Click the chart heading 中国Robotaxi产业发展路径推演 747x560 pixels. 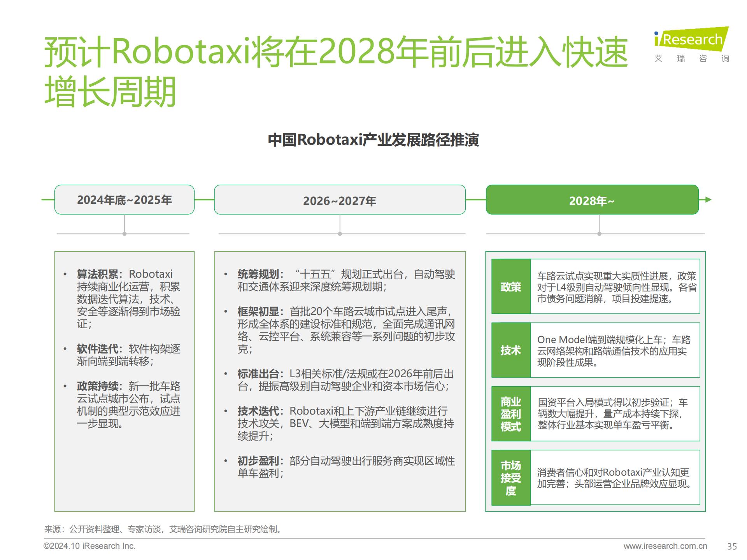tap(373, 140)
